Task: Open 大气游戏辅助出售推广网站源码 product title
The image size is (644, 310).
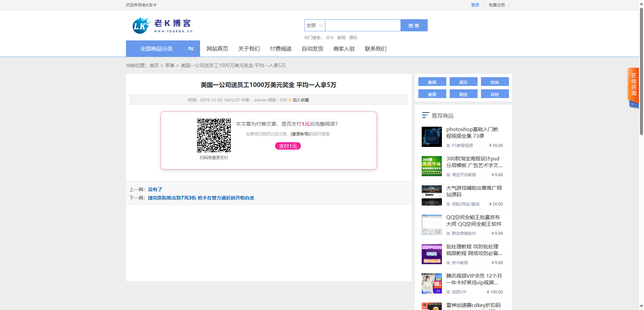Action: click(474, 191)
